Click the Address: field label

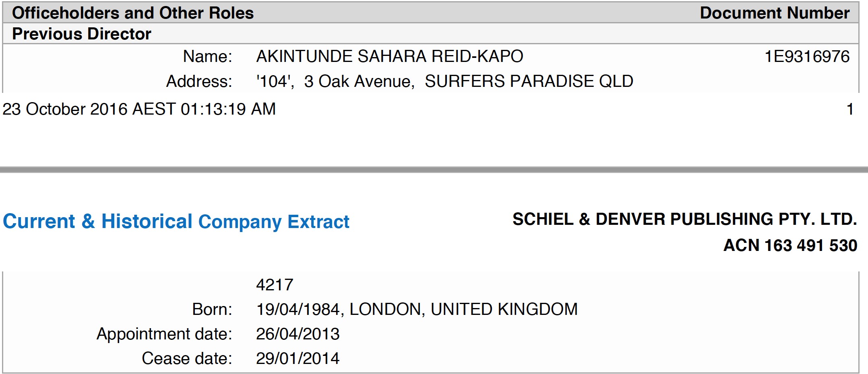click(199, 81)
